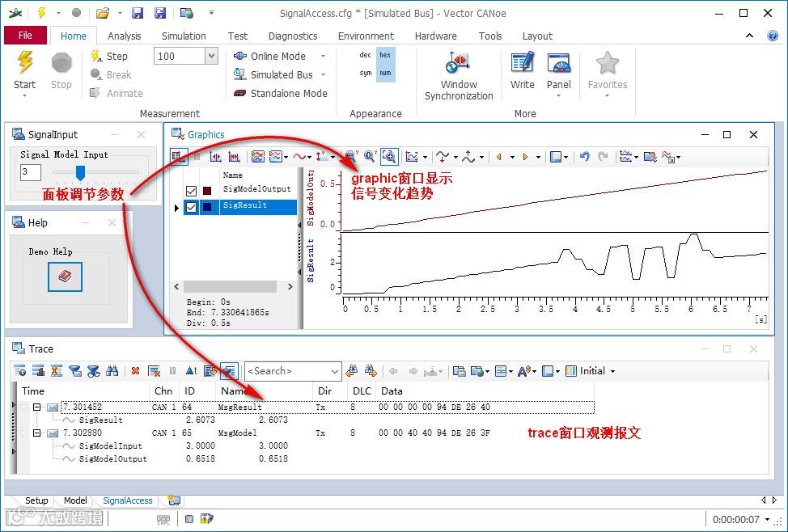Click search previous binoculars icon in Trace

click(352, 371)
